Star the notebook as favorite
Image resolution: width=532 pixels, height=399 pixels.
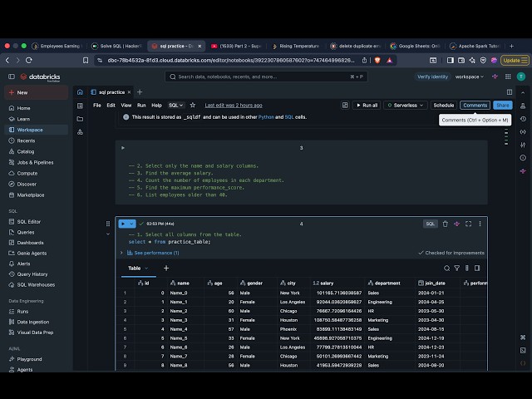pos(193,106)
